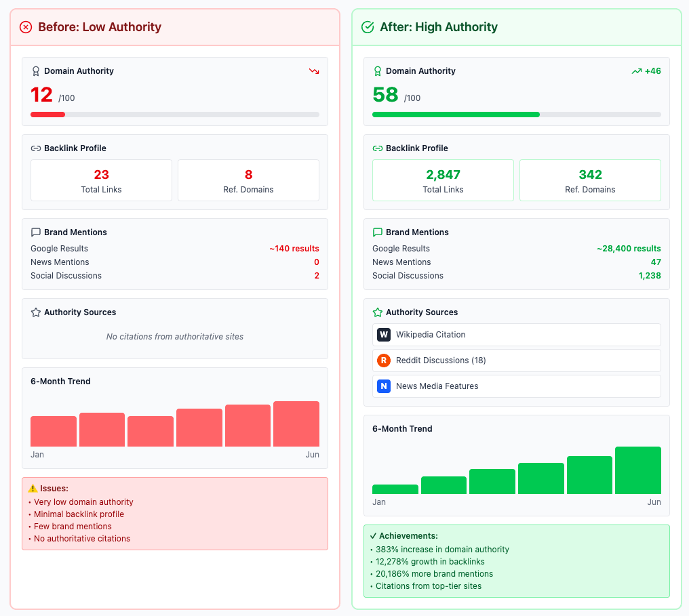Screen dimensions: 689x616
Task: Click 'No citations from authoritative sites' text
Action: tap(175, 337)
